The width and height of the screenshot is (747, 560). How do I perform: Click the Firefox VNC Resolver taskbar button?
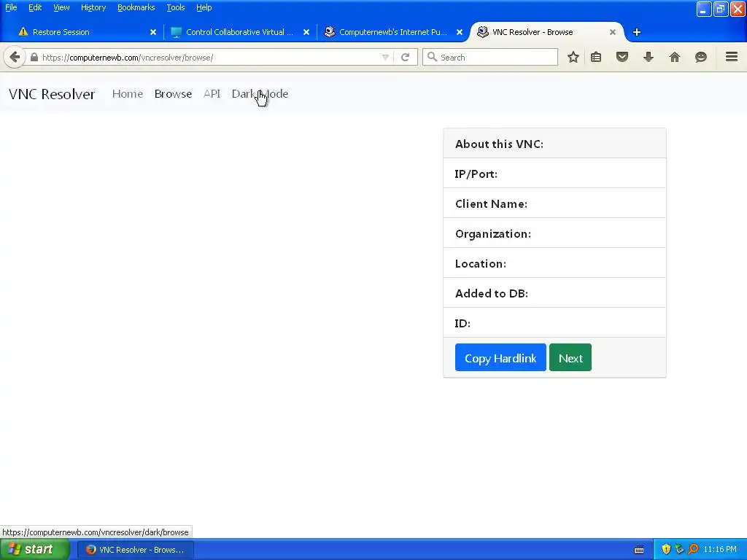tap(136, 550)
